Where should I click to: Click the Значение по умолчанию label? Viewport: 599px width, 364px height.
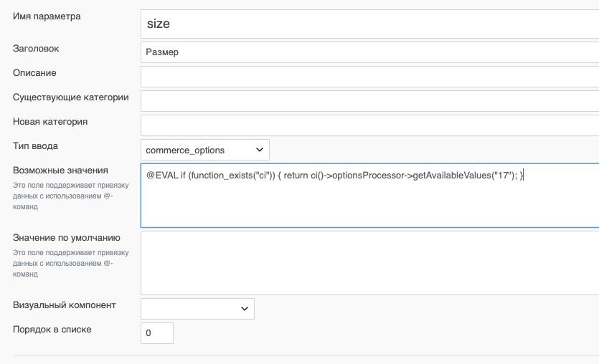[67, 238]
